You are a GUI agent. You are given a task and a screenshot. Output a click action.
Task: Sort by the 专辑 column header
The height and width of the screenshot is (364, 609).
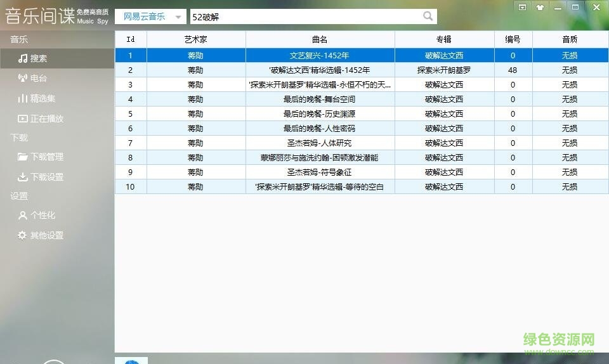[x=444, y=39]
